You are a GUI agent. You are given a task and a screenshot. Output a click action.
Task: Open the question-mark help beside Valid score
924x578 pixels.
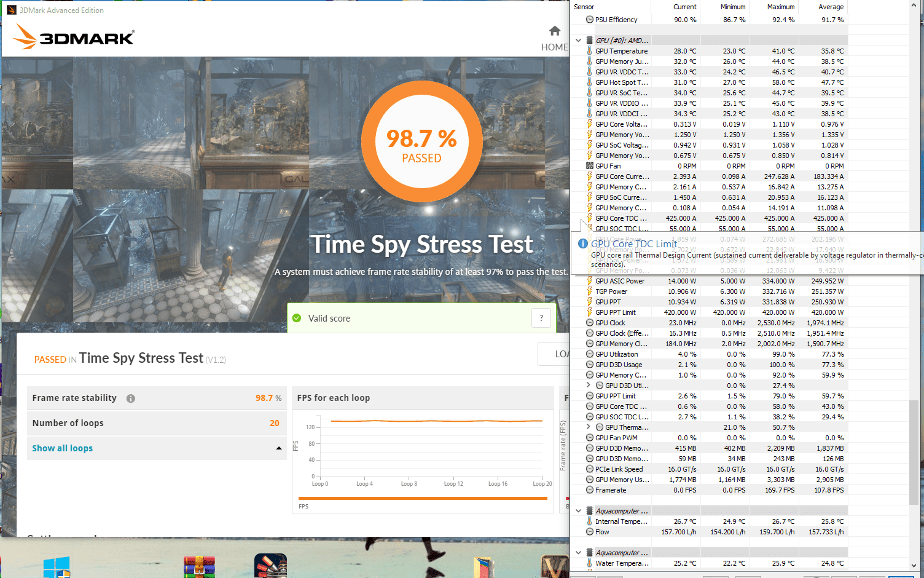(541, 318)
